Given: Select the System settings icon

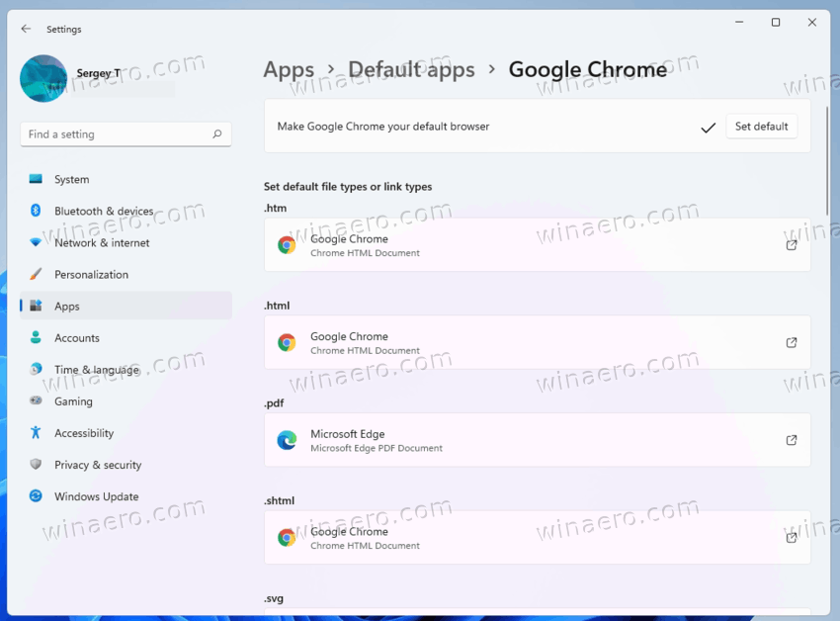Looking at the screenshot, I should [x=36, y=179].
